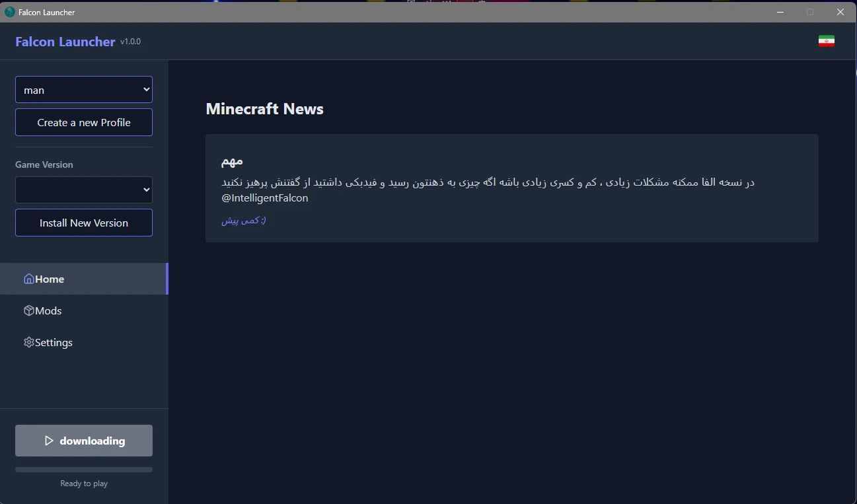Click the play triangle icon on downloading button
Screen dimensions: 857x504
click(49, 441)
